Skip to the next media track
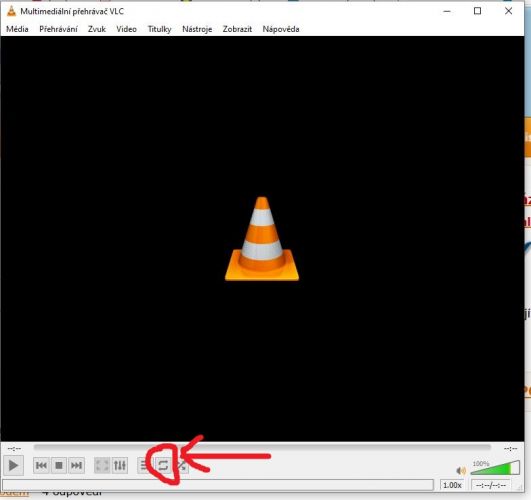 click(77, 466)
